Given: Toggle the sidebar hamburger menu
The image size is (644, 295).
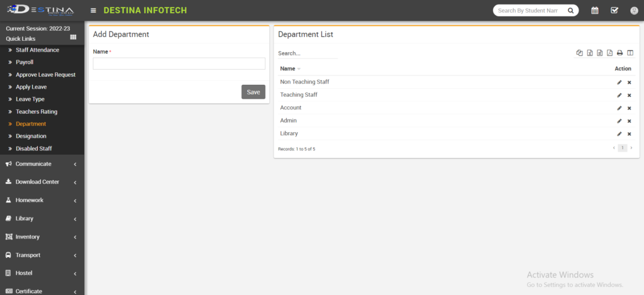Looking at the screenshot, I should tap(94, 11).
